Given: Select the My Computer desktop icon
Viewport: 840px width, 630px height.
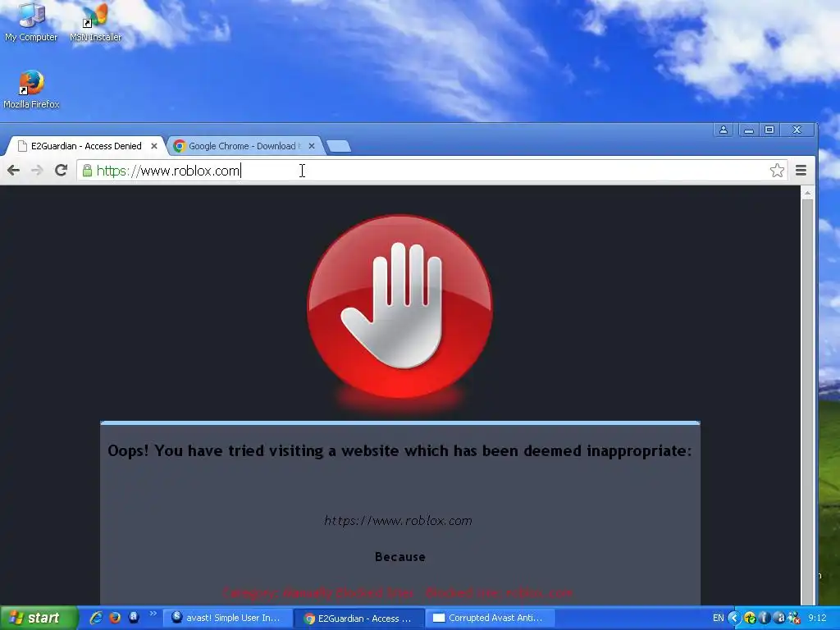Looking at the screenshot, I should click(31, 22).
